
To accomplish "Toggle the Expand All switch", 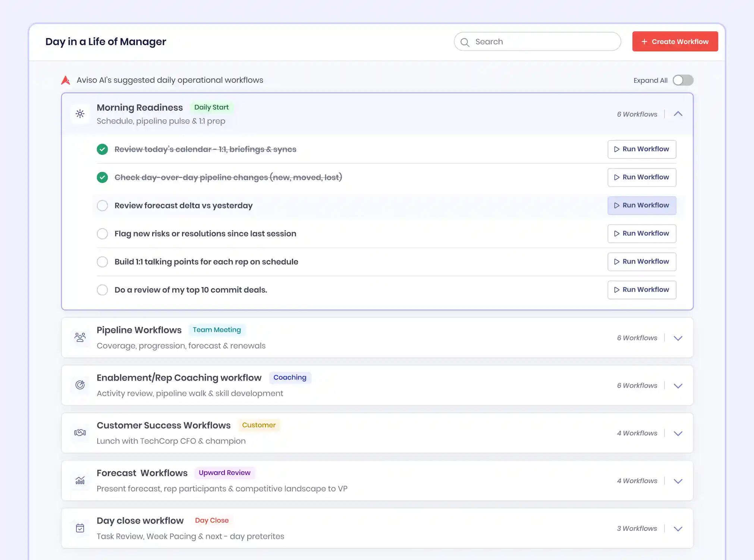I will pyautogui.click(x=683, y=80).
